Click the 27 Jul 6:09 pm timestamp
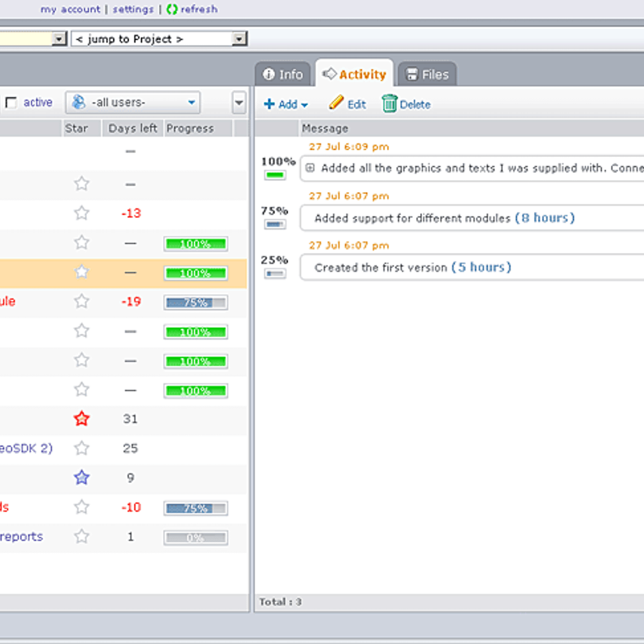Screen dimensions: 644x644 pos(349,147)
